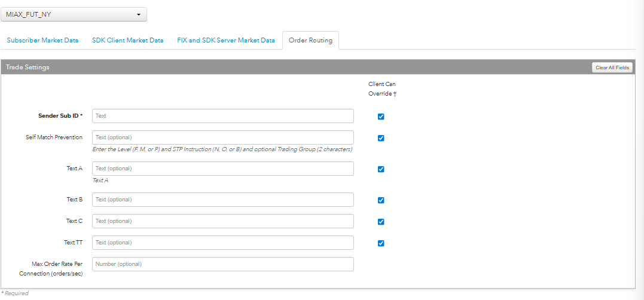
Task: Toggle Self Match Prevention override checkbox
Action: [381, 138]
